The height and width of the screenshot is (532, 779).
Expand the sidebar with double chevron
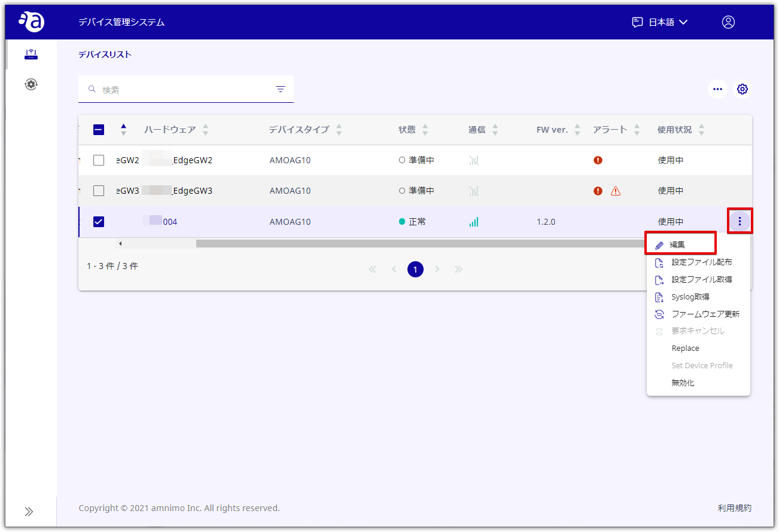(x=29, y=512)
